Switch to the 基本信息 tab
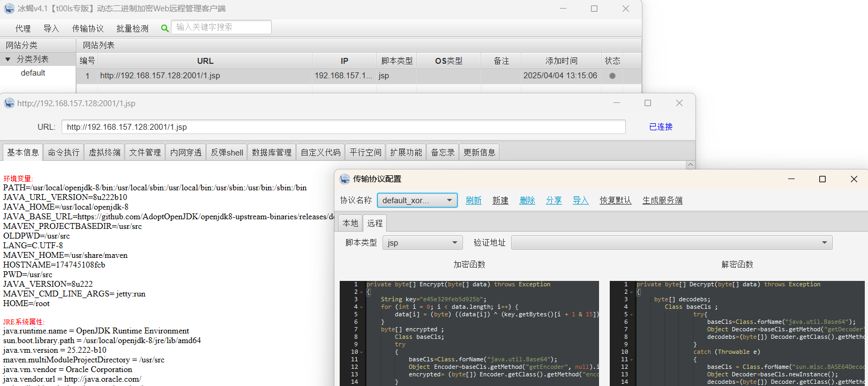The image size is (868, 386). pyautogui.click(x=23, y=152)
